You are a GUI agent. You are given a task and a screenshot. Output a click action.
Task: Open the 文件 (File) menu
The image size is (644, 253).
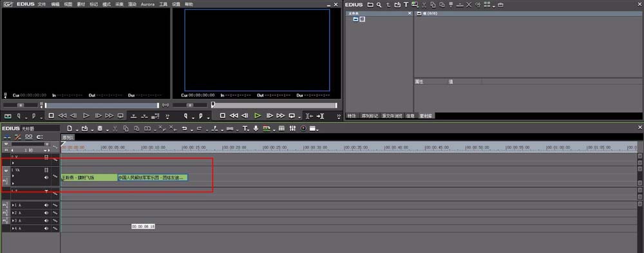pos(41,4)
